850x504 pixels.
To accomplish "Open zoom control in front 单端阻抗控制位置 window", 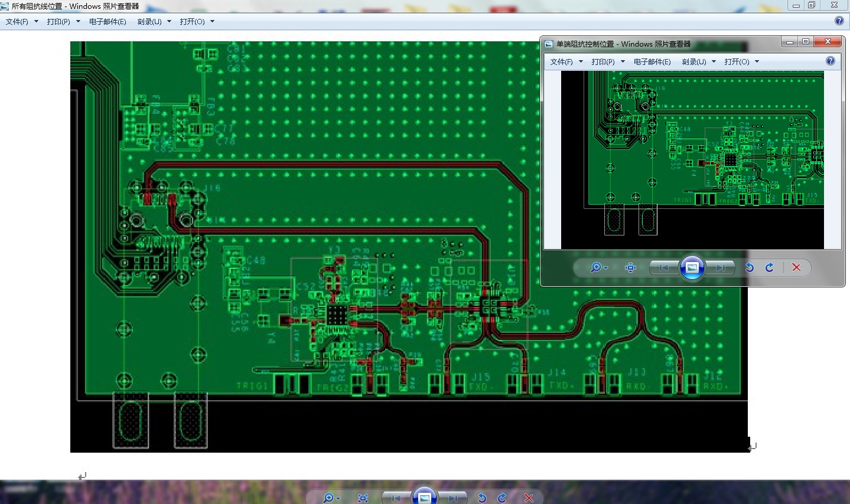I will 598,268.
